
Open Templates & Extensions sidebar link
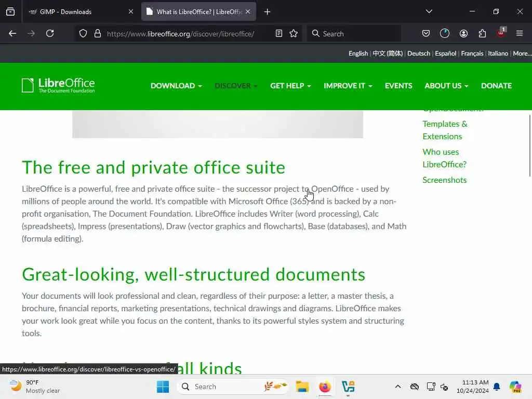pyautogui.click(x=445, y=130)
